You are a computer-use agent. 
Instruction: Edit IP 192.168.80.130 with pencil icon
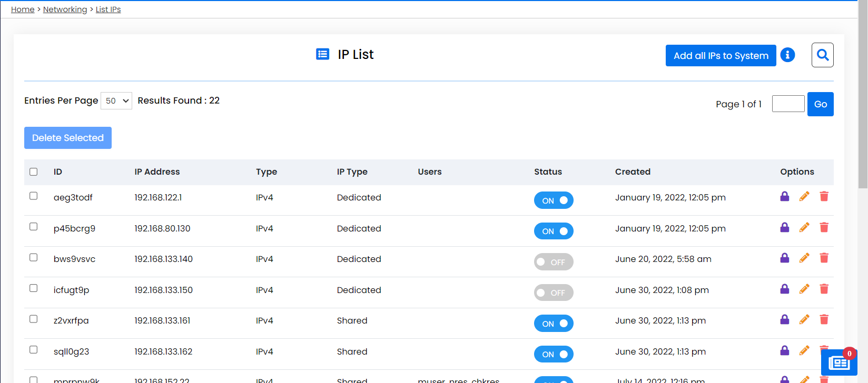804,227
